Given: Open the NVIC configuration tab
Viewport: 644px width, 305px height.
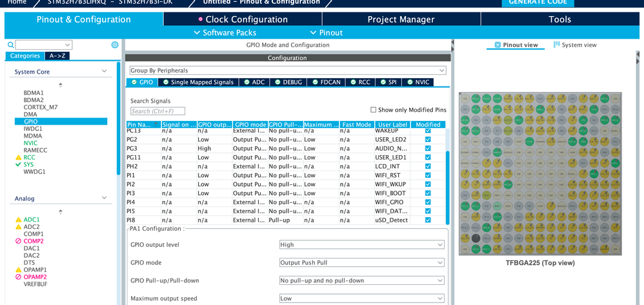Looking at the screenshot, I should pos(418,82).
